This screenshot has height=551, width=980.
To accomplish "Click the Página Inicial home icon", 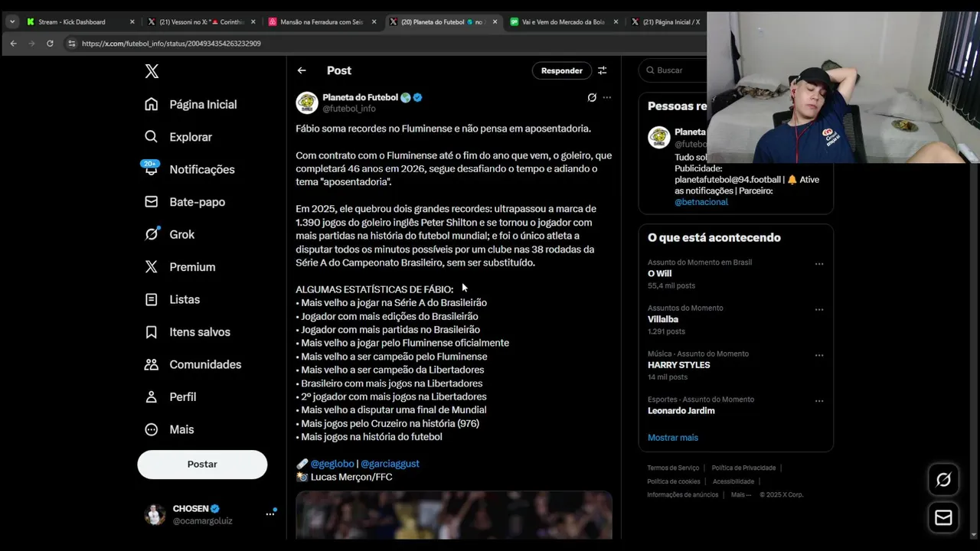I will coord(152,104).
